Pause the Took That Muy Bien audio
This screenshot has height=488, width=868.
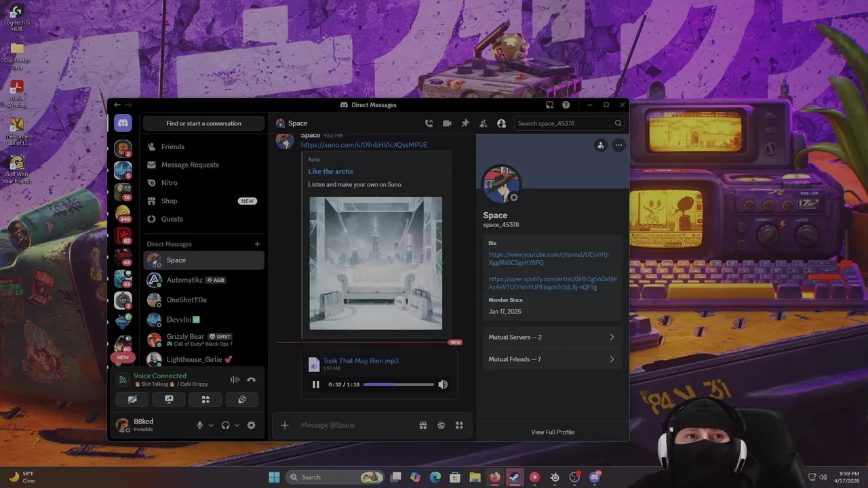316,384
